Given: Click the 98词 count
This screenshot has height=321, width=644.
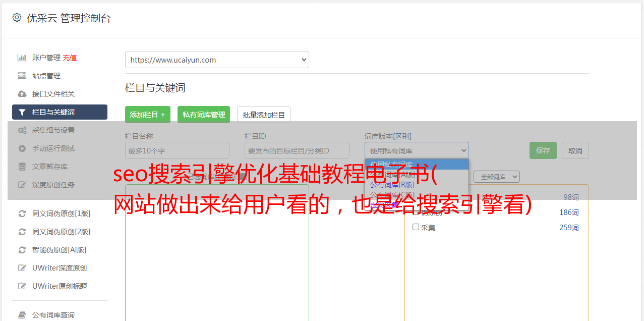Looking at the screenshot, I should pyautogui.click(x=571, y=197).
